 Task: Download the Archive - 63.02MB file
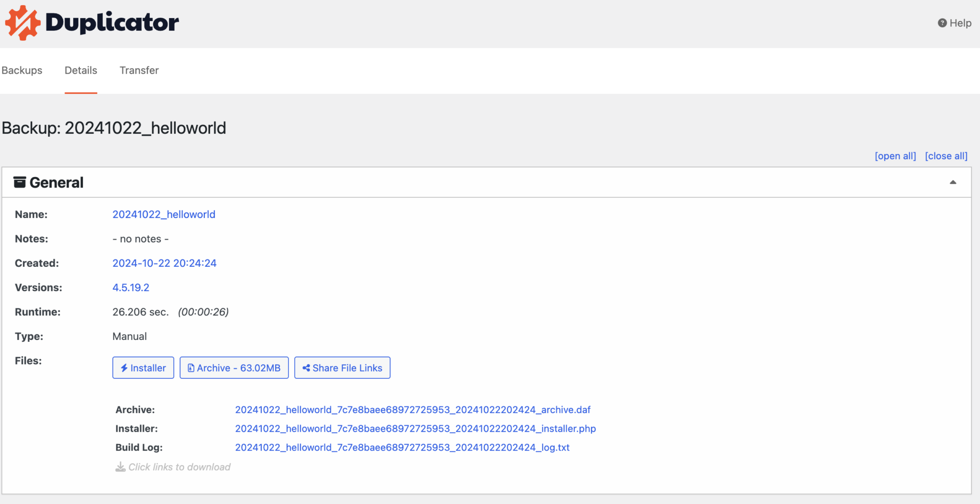234,368
